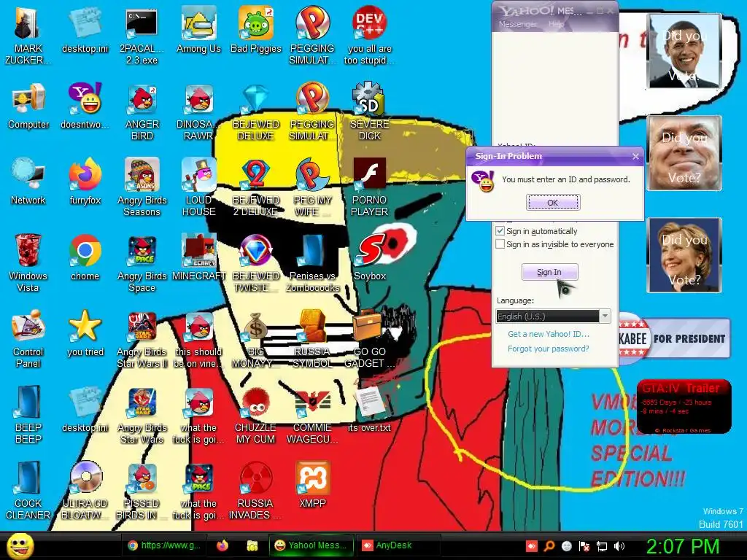Close the Sign-In Problem dialog
Screen dimensions: 747x560
[x=635, y=156]
